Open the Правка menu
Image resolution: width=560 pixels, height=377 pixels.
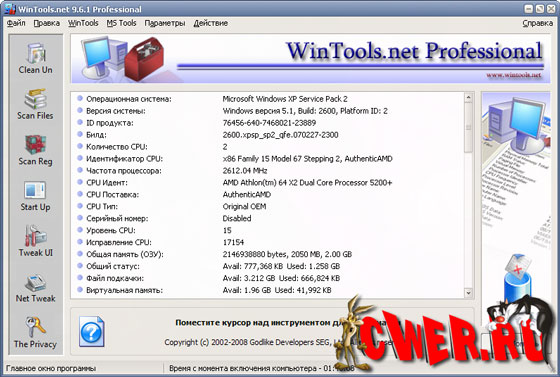click(46, 23)
